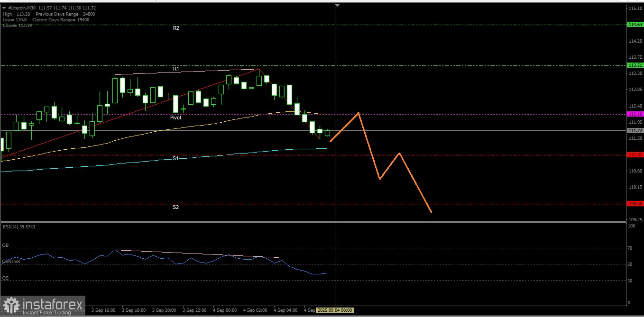Click the CENTER level label in RSI panel
The width and height of the screenshot is (644, 317).
pos(11,262)
